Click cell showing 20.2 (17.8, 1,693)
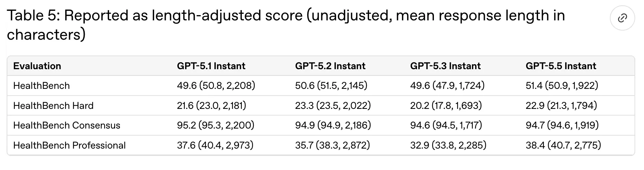 [x=446, y=106]
